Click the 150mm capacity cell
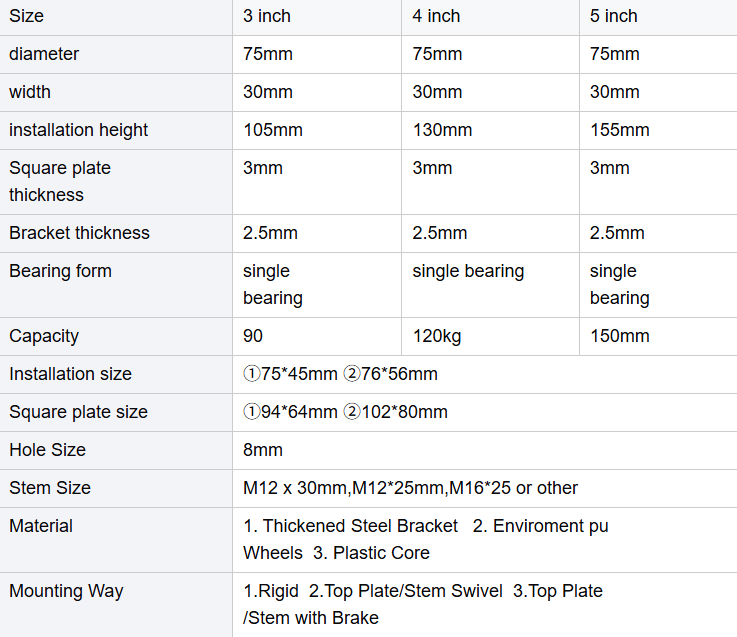Image resolution: width=737 pixels, height=637 pixels. click(x=658, y=336)
